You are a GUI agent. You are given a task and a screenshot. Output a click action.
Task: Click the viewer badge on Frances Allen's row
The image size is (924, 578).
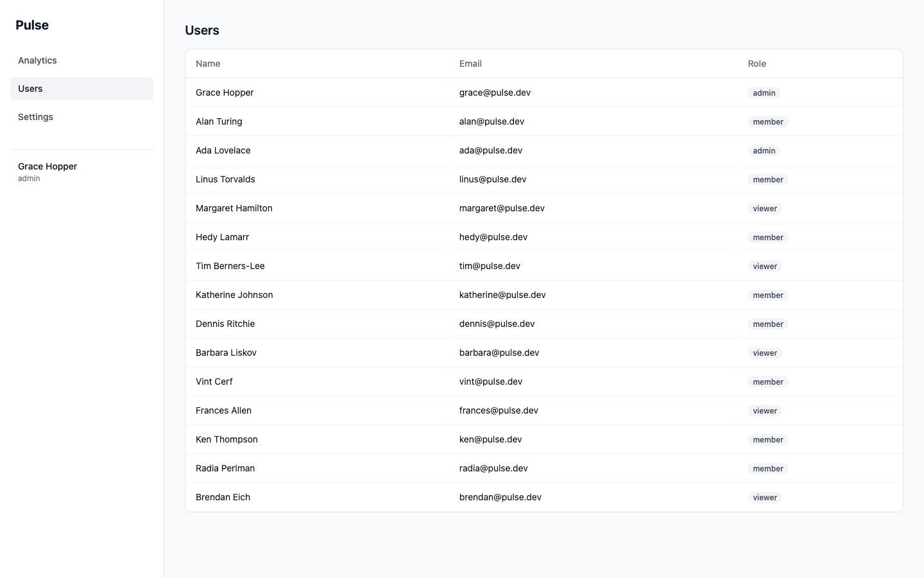pos(764,410)
